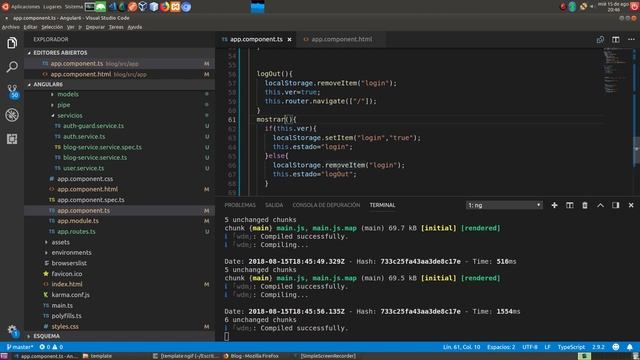The height and width of the screenshot is (360, 640).
Task: Switch to CONSOLA DE DEPURACIÓN tab
Action: point(326,205)
